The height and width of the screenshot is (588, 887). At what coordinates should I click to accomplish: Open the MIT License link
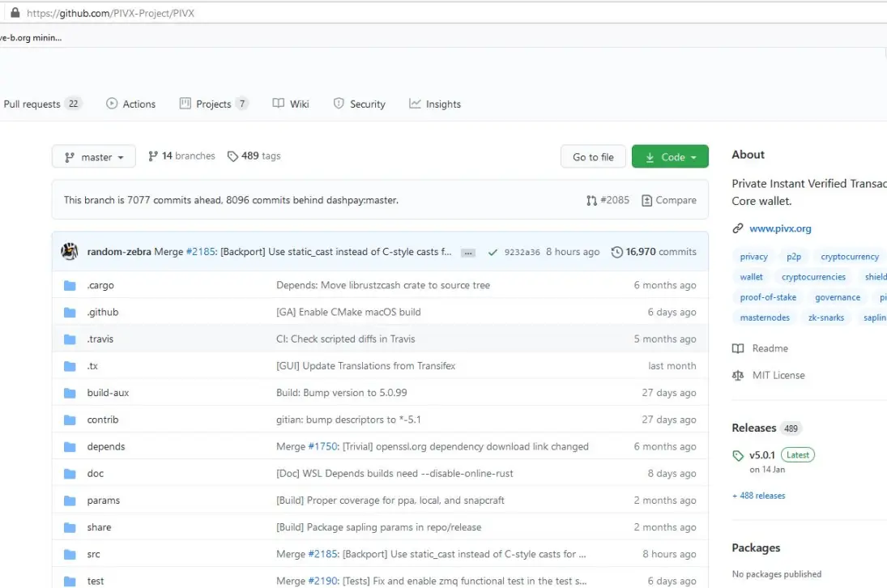point(768,376)
